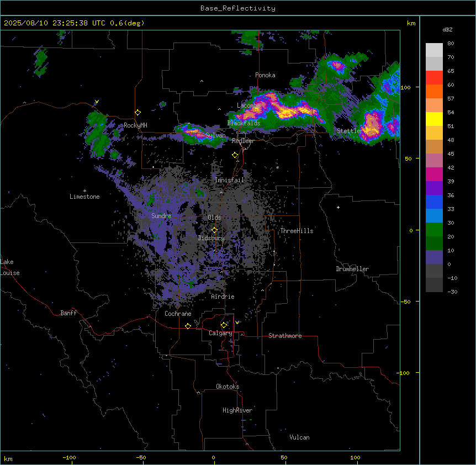This screenshot has width=476, height=465.
Task: Click the Ponoka city label
Action: tap(265, 75)
